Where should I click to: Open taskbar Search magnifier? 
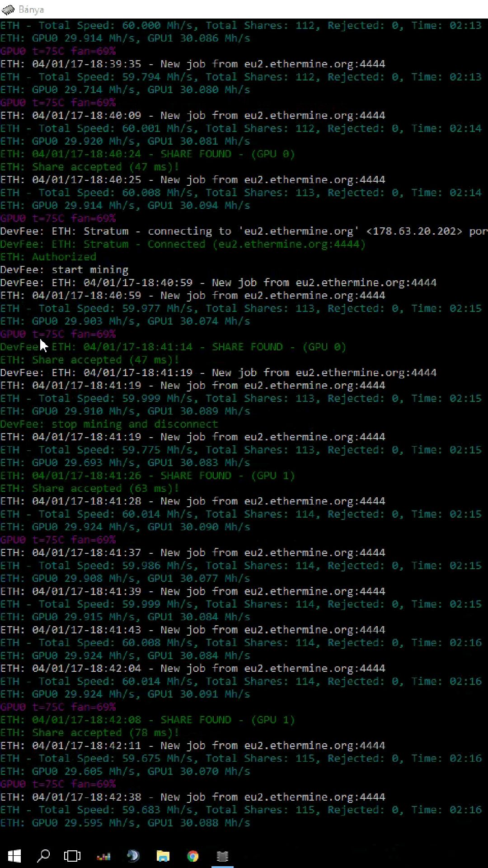[43, 856]
